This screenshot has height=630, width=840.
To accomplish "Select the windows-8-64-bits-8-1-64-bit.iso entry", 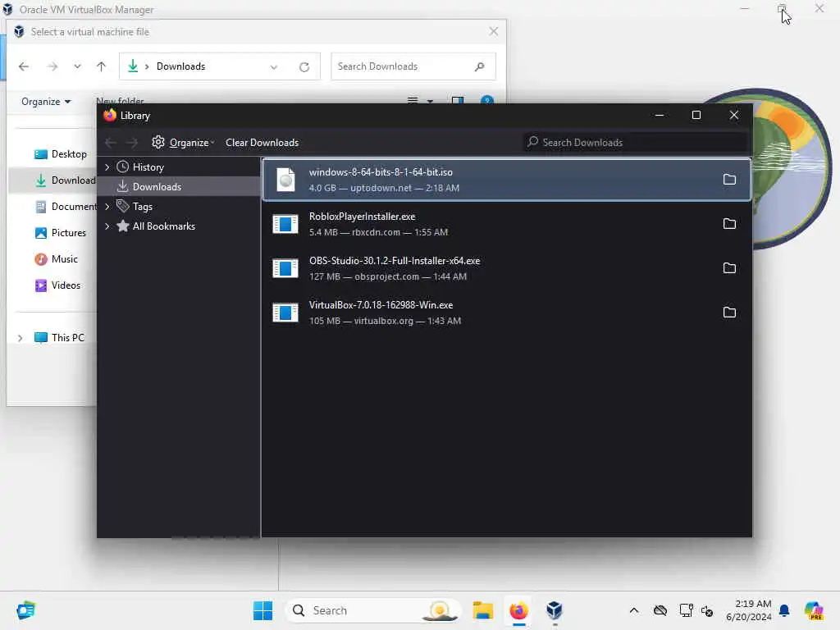I will coord(506,180).
